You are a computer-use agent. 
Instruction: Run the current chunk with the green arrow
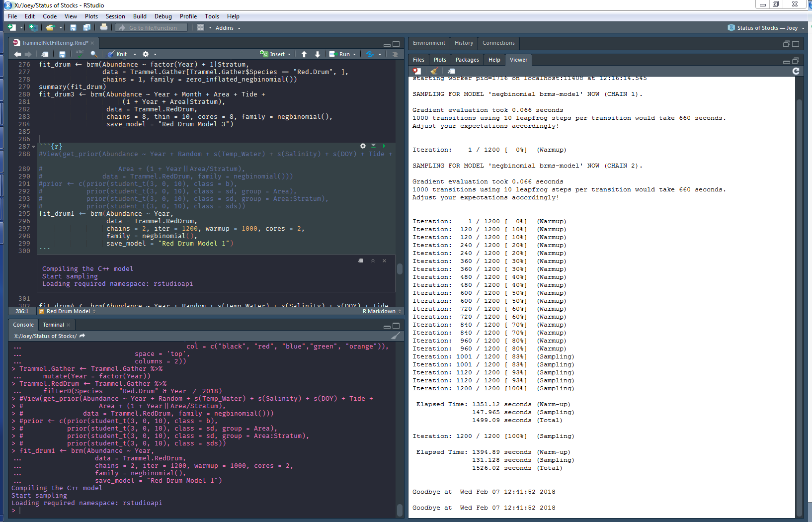pyautogui.click(x=384, y=146)
